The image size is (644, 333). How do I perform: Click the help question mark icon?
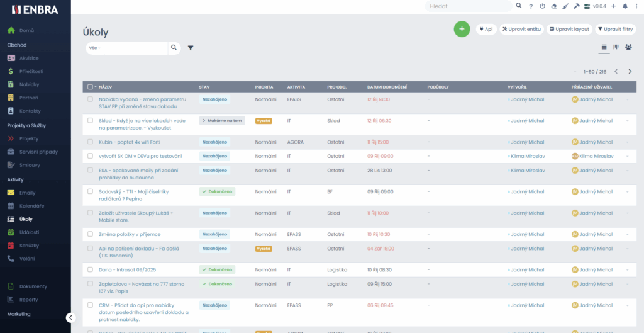click(x=531, y=6)
